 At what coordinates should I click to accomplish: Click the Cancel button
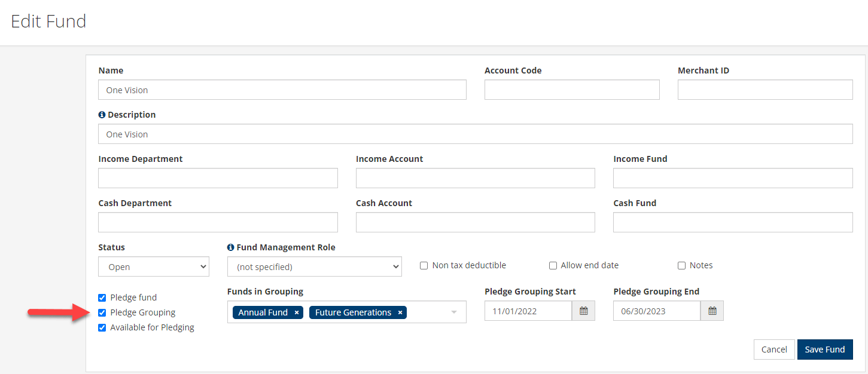[x=774, y=349]
